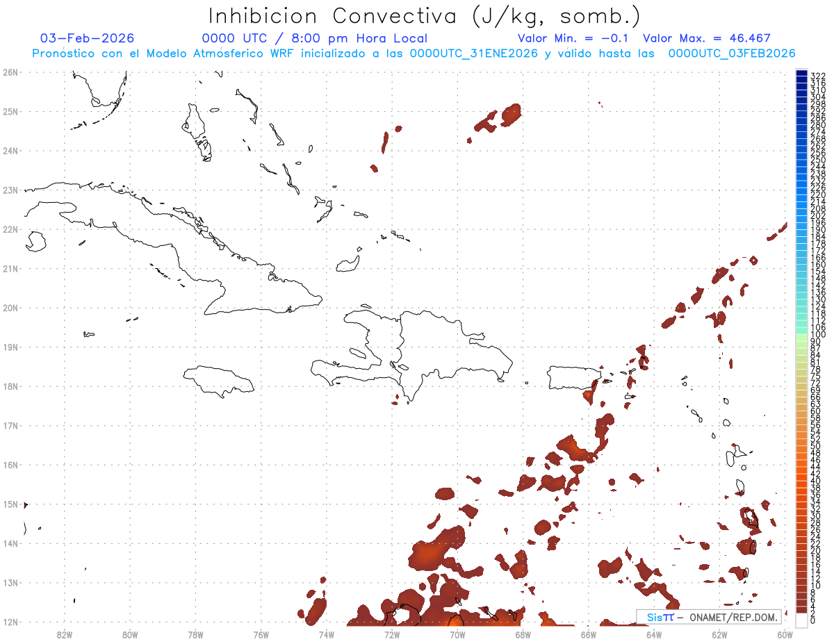Screen dimensions: 834x644
Task: Click the "26N" latitude label
Action: (10, 72)
